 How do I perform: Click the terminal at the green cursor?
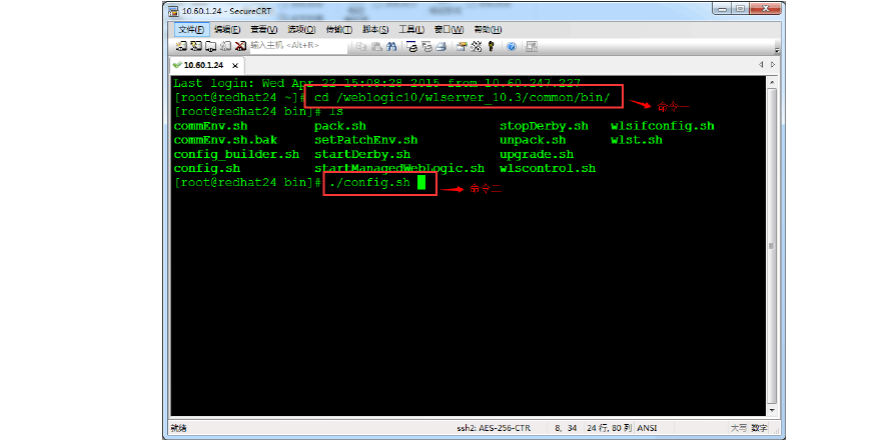pyautogui.click(x=422, y=183)
